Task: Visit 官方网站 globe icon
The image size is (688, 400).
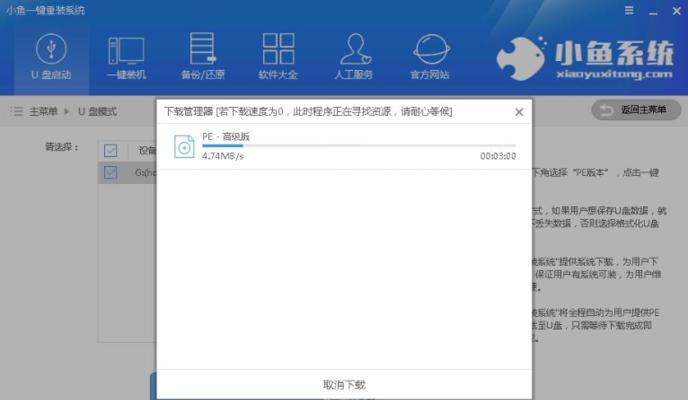Action: [431, 49]
